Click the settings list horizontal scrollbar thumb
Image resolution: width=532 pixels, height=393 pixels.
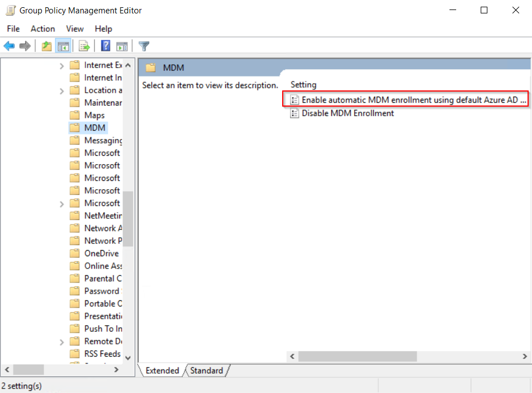[x=357, y=356]
